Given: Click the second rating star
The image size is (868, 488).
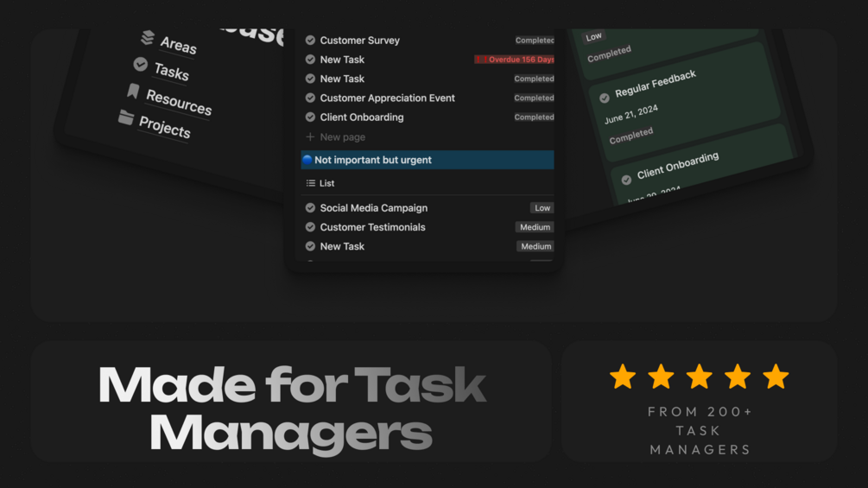Looking at the screenshot, I should (661, 377).
